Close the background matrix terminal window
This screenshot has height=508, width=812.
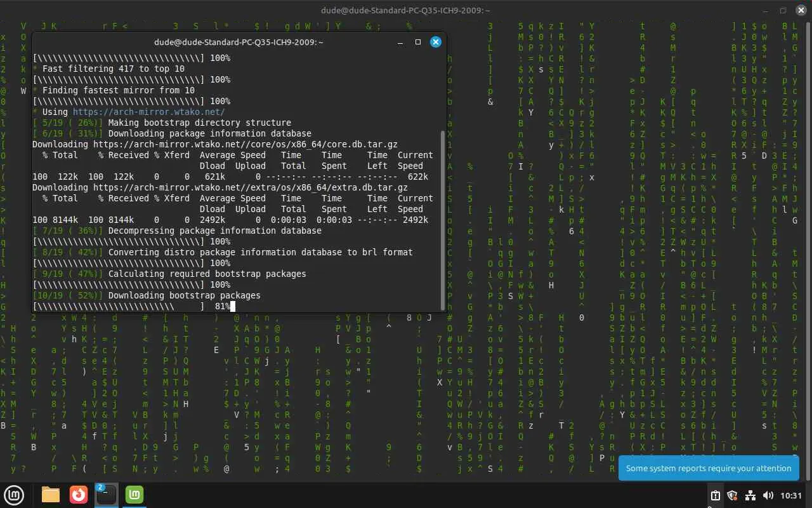pos(801,10)
